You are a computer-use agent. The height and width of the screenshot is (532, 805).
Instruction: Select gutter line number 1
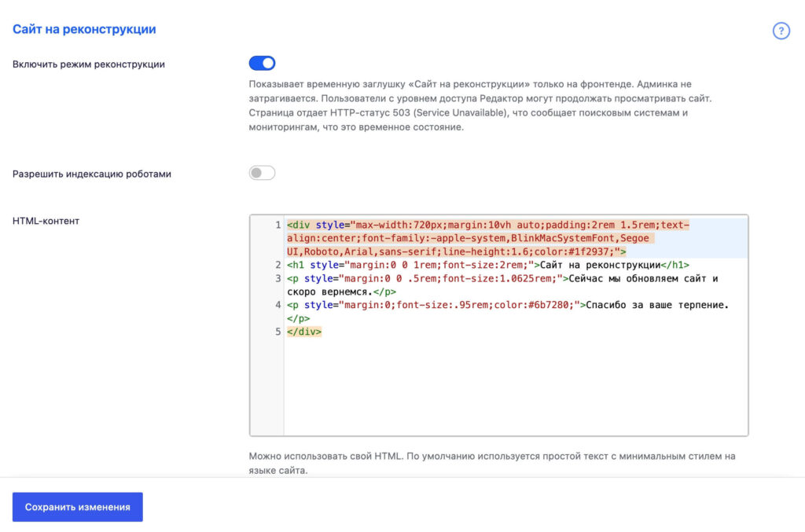(278, 225)
